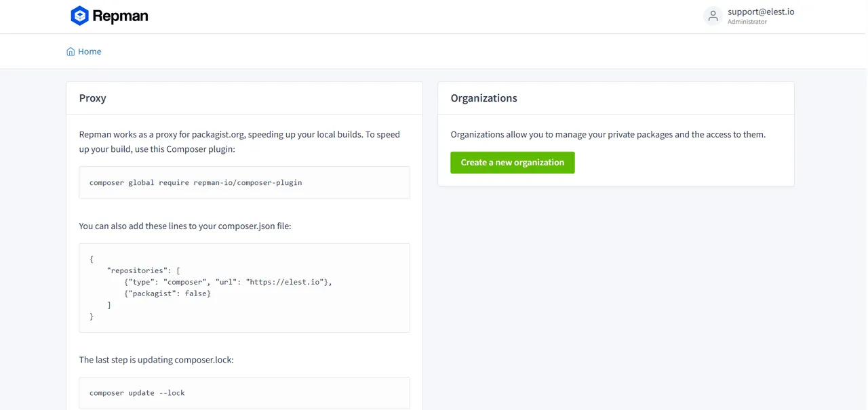Open the support@elest.io account dropdown
The width and height of the screenshot is (868, 410).
(761, 12)
